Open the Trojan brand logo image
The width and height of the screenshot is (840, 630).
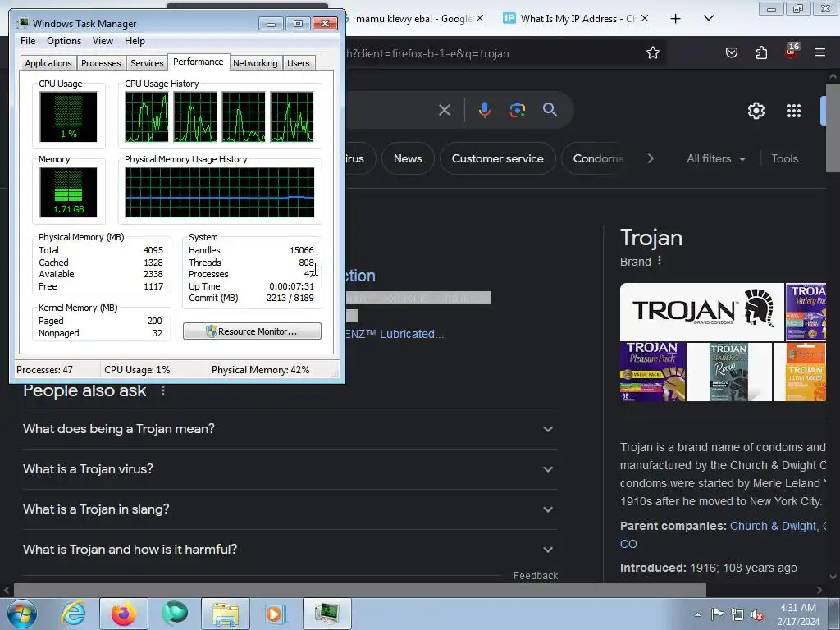click(x=702, y=312)
